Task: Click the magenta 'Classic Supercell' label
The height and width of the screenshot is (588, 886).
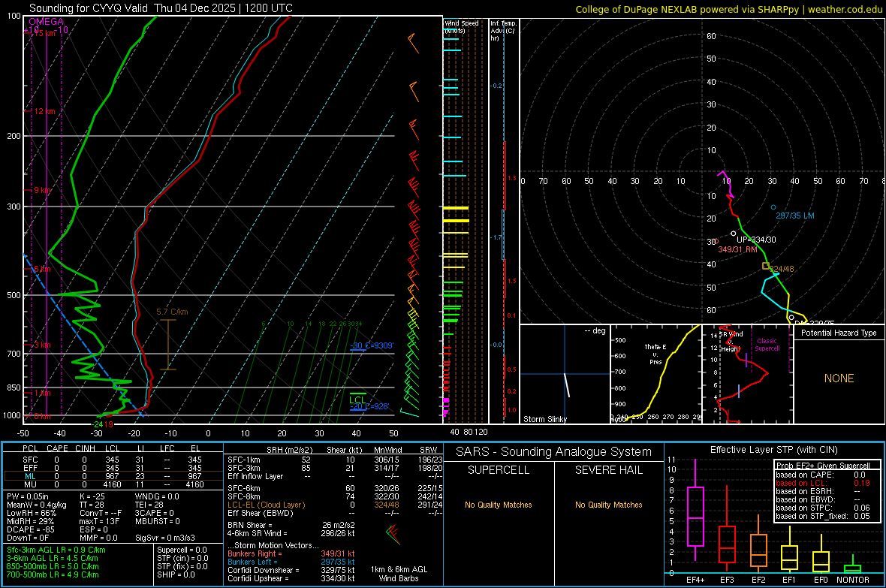Action: 767,345
